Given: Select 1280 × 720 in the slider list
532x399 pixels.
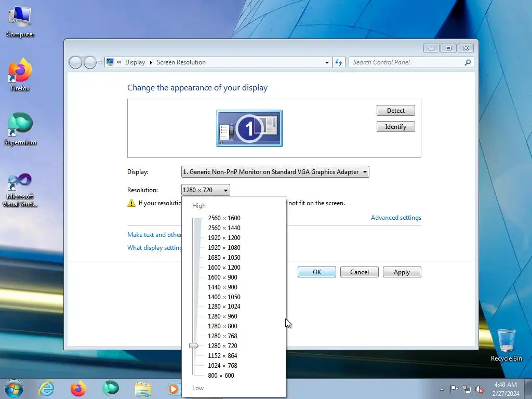Looking at the screenshot, I should pyautogui.click(x=222, y=345).
